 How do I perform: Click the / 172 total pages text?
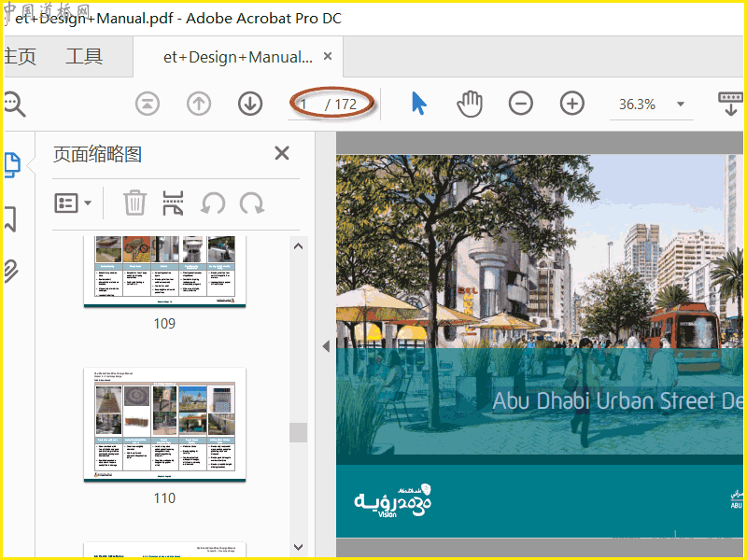340,104
